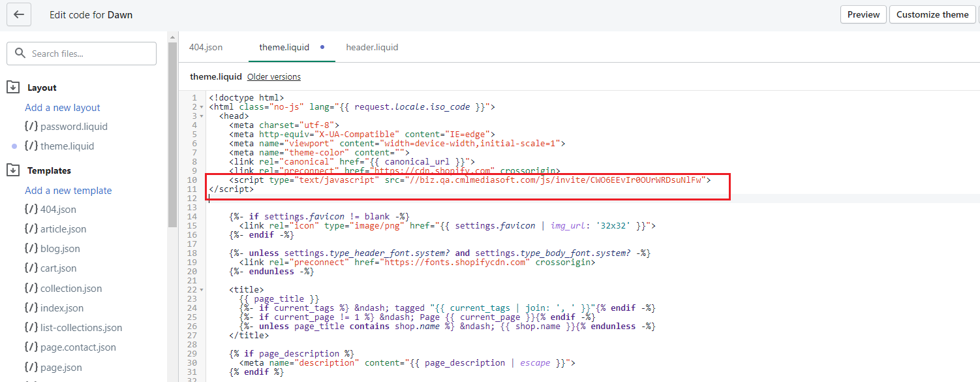Image resolution: width=980 pixels, height=382 pixels.
Task: Click the code icon beside collection.json
Action: [x=31, y=289]
